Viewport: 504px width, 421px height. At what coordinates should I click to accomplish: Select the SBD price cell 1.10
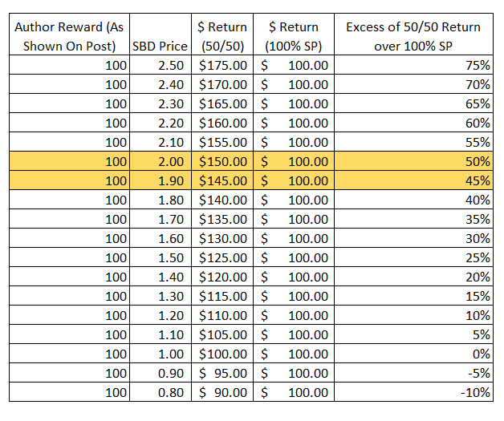pos(161,335)
